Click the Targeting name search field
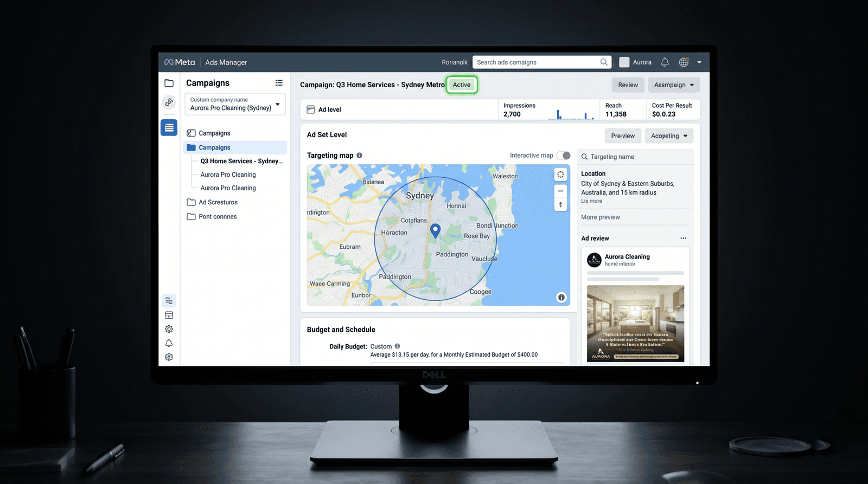The width and height of the screenshot is (868, 484). (x=635, y=157)
